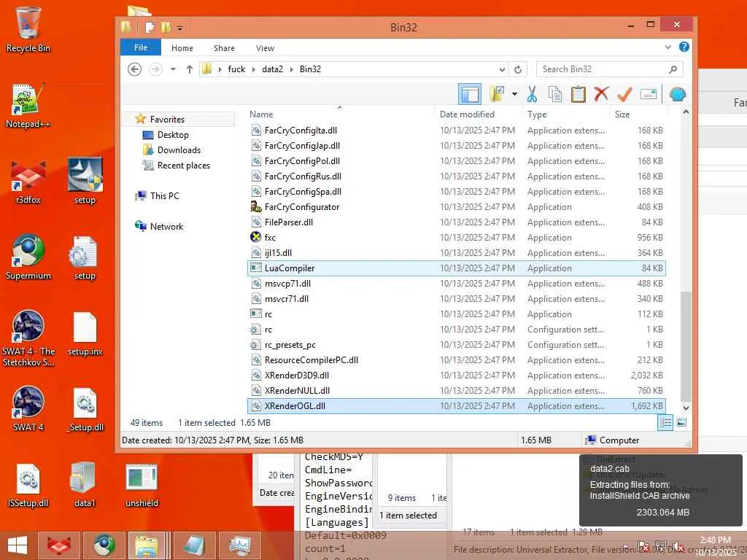Image resolution: width=747 pixels, height=560 pixels.
Task: Click the Search Bin32 field
Action: pyautogui.click(x=610, y=69)
